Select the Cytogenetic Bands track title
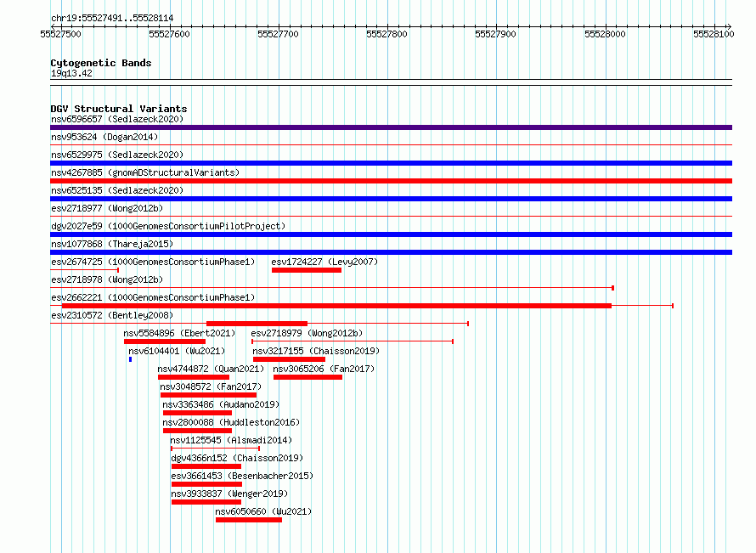 [x=101, y=63]
